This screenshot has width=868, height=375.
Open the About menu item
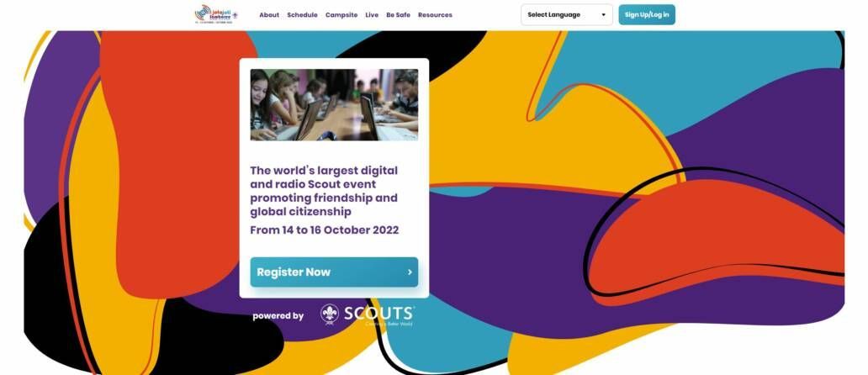pyautogui.click(x=269, y=15)
